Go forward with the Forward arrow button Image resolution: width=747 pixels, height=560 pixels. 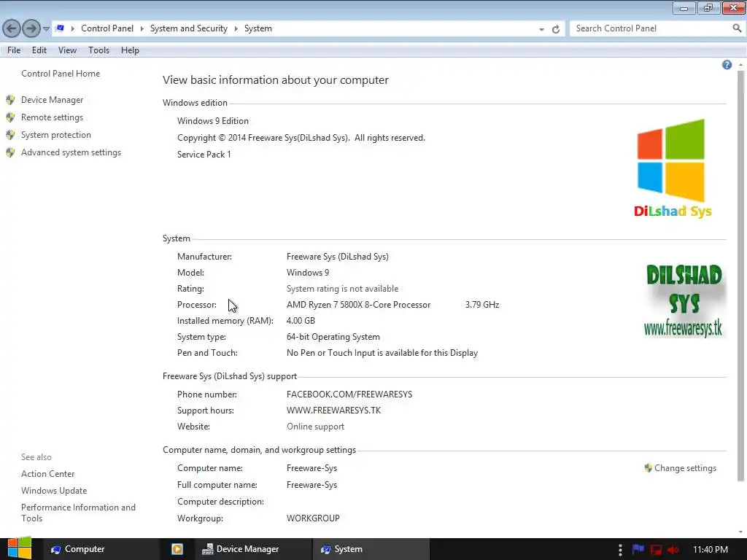[31, 28]
